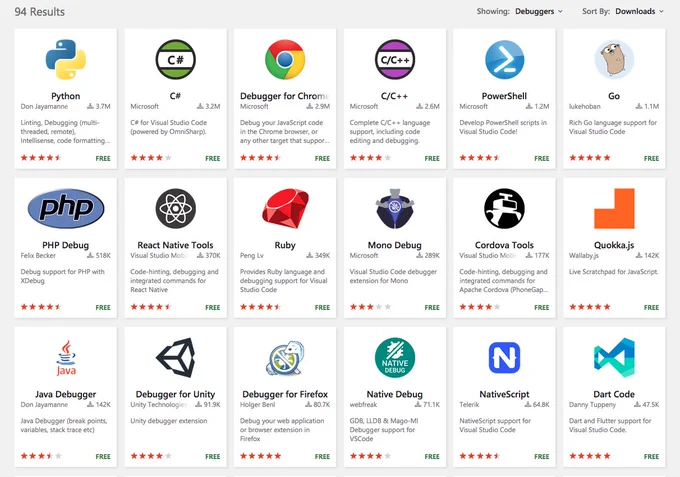Screen dimensions: 680x477
Task: Open the React Native Tools atom icon
Action: point(175,209)
